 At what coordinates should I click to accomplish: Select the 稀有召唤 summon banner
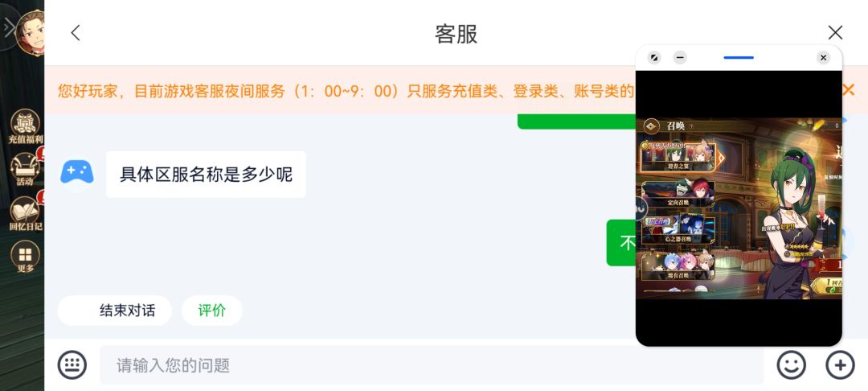point(678,265)
